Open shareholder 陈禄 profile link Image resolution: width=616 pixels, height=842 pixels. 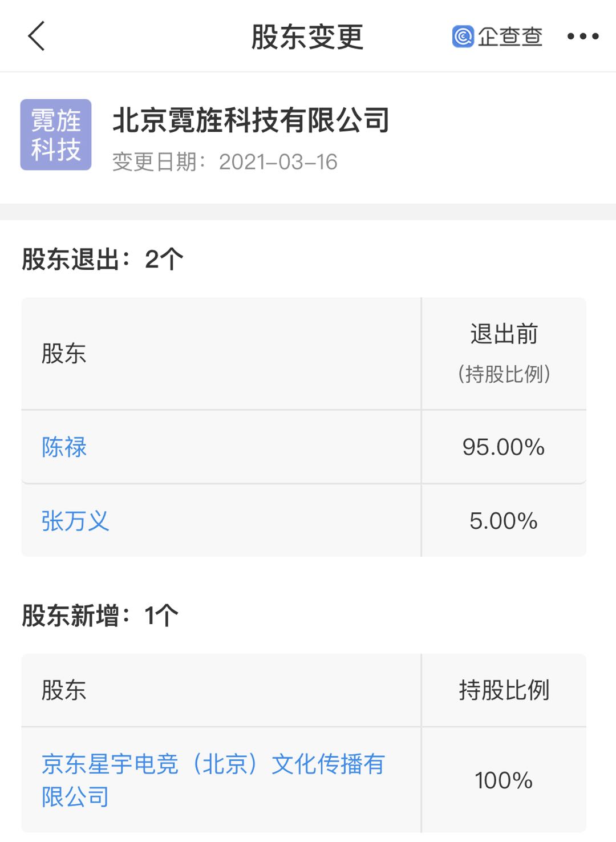click(64, 447)
